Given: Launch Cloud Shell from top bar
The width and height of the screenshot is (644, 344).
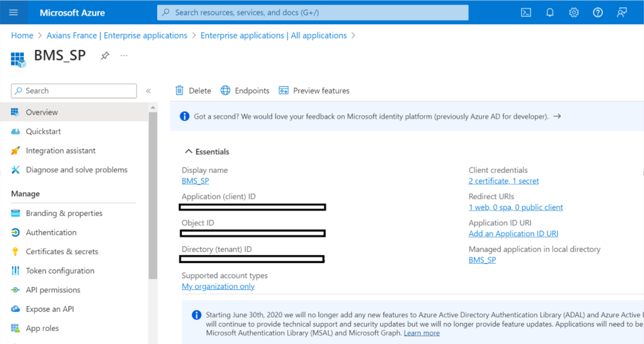Looking at the screenshot, I should tap(526, 13).
